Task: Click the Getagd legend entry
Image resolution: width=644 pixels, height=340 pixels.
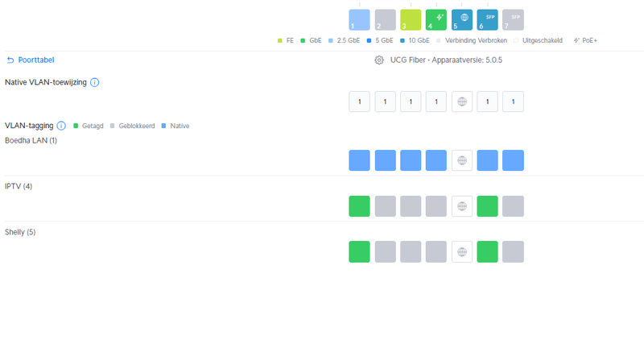Action: [89, 126]
